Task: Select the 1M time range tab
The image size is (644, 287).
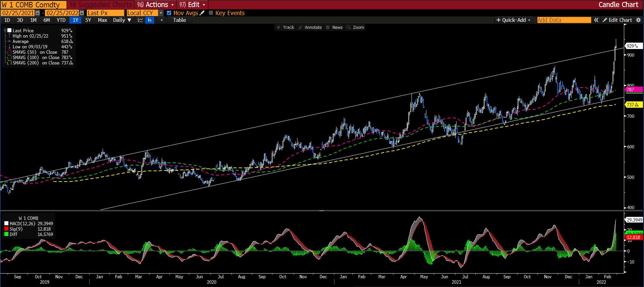Action: coord(33,20)
